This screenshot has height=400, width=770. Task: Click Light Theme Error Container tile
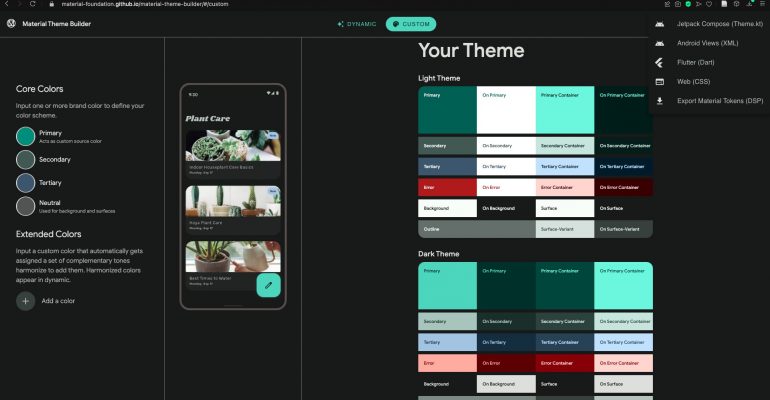[565, 187]
